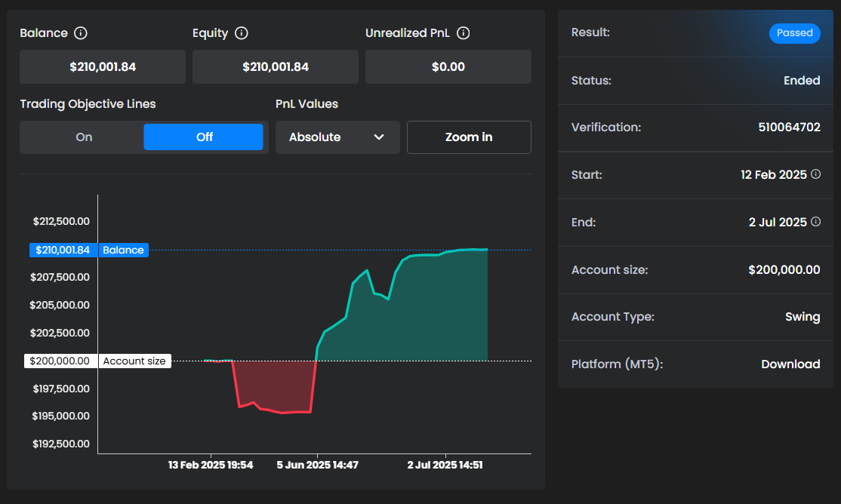Click the $210,001.84 Balance value box
841x504 pixels.
click(x=103, y=67)
